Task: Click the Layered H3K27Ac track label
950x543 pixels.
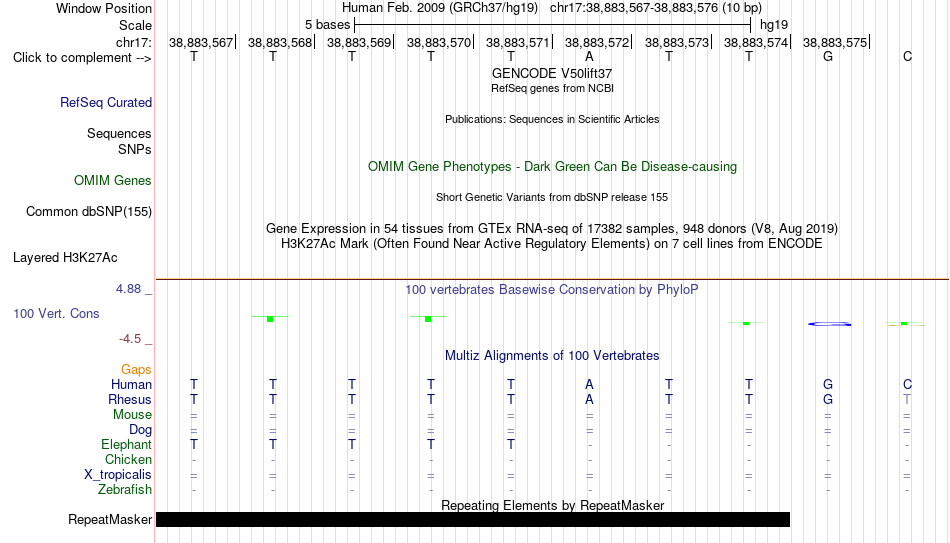Action: click(65, 258)
